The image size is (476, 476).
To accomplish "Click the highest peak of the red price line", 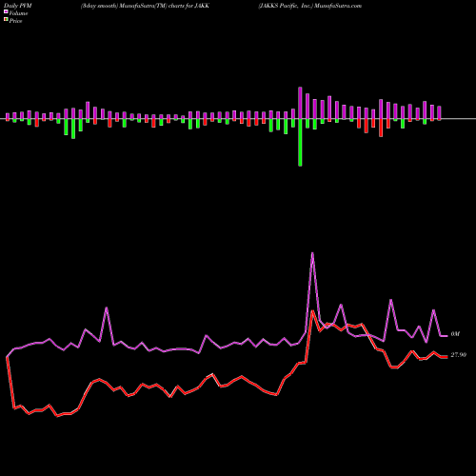I will (312, 310).
